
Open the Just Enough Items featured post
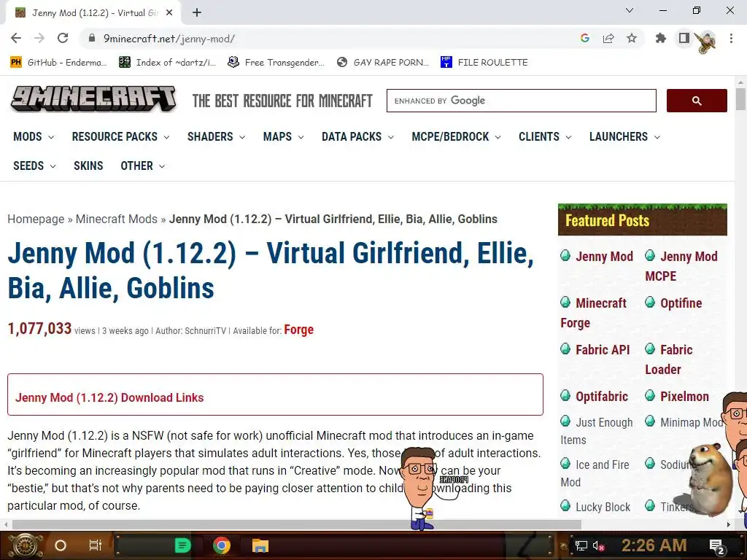pyautogui.click(x=597, y=431)
